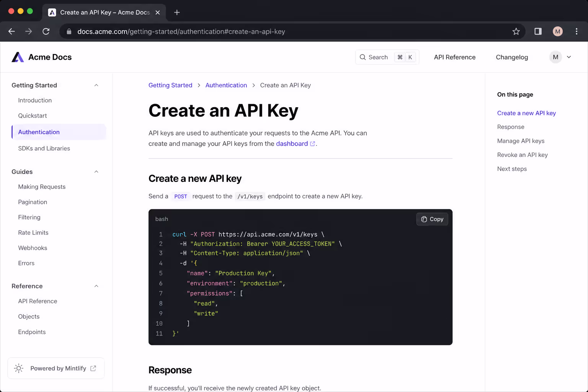Go back with the browser back arrow
This screenshot has width=588, height=392.
11,31
